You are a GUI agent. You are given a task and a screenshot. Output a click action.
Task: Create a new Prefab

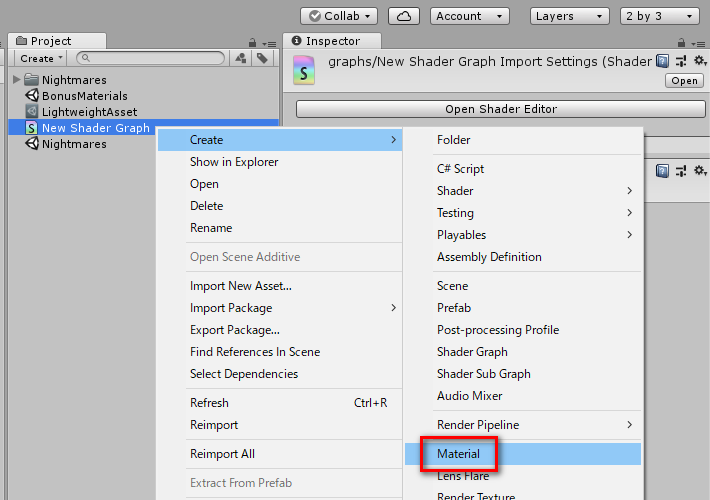point(523,308)
